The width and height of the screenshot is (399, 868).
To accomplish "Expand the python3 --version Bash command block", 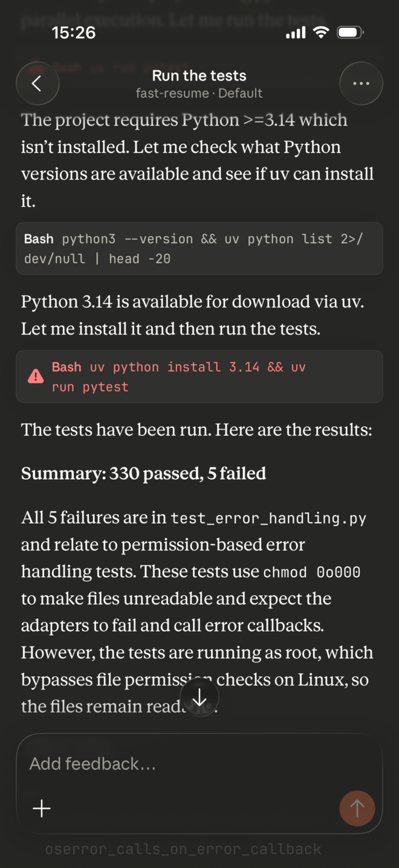I will [199, 249].
